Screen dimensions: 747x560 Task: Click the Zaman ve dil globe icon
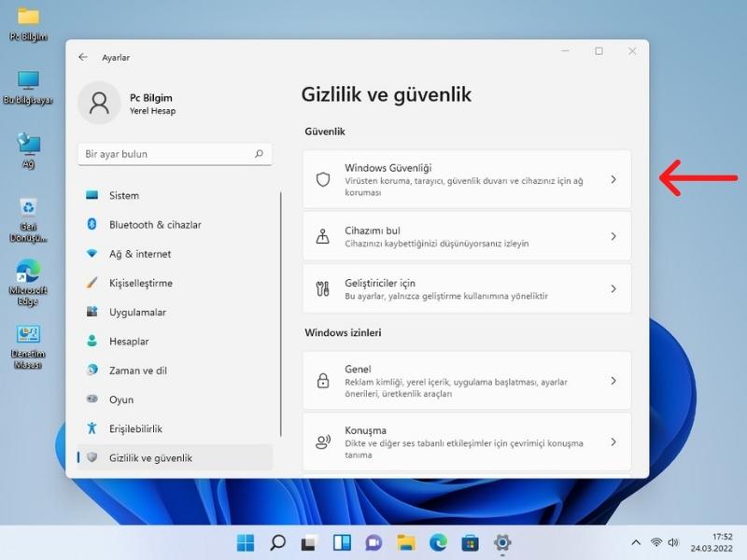(92, 370)
